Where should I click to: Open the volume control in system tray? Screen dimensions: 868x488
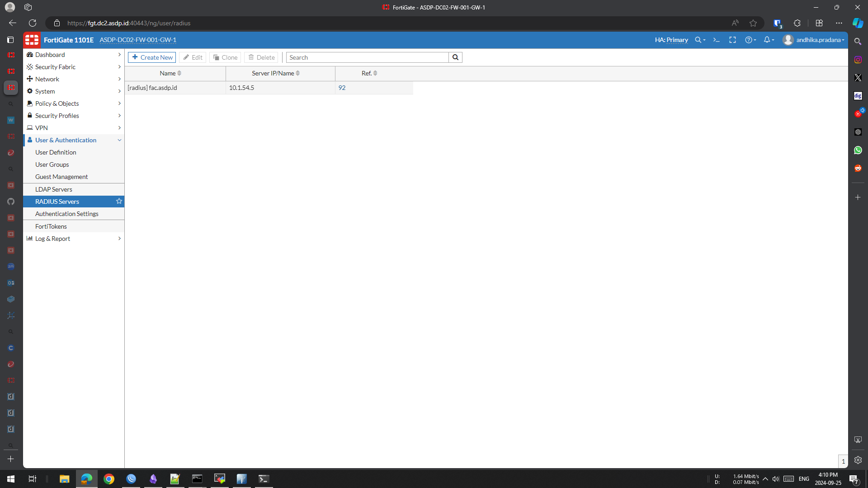pyautogui.click(x=776, y=479)
